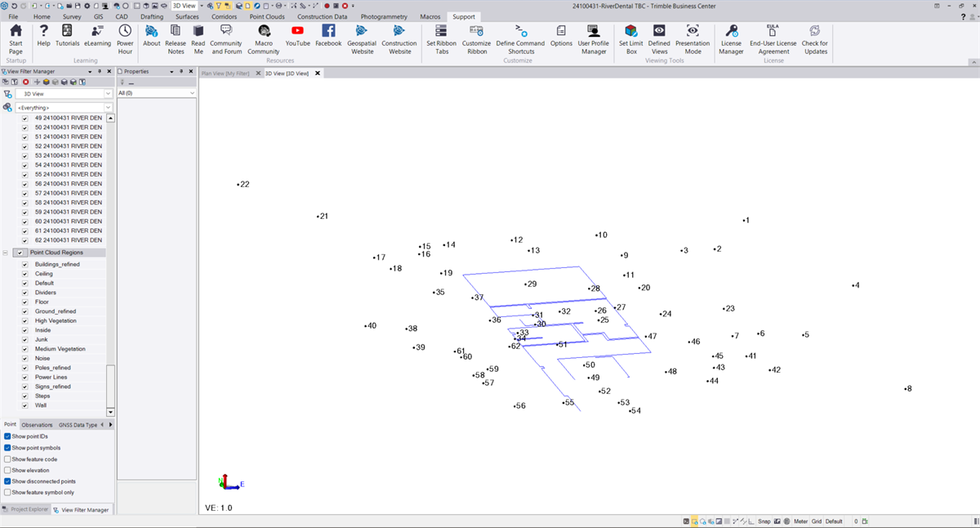Switch to the Project Explorer tab
980x528 pixels.
pyautogui.click(x=25, y=509)
